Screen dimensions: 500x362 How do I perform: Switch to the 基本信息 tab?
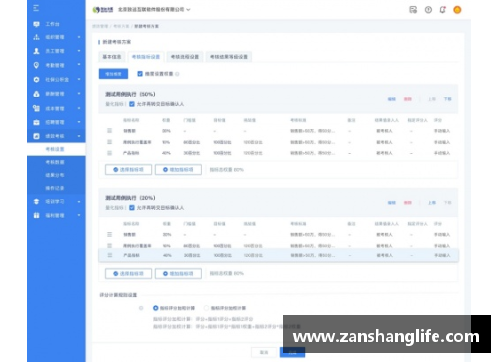112,57
